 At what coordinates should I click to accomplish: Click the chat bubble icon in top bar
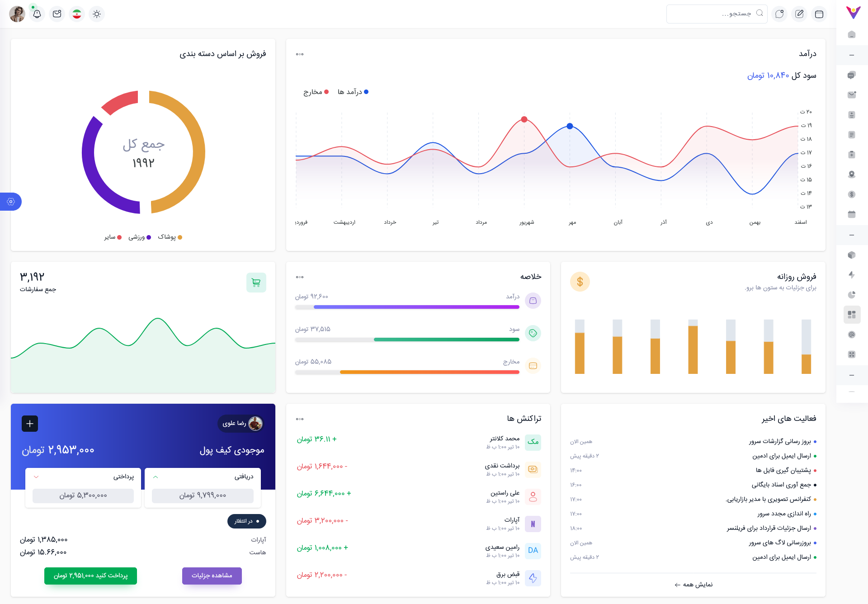click(779, 14)
